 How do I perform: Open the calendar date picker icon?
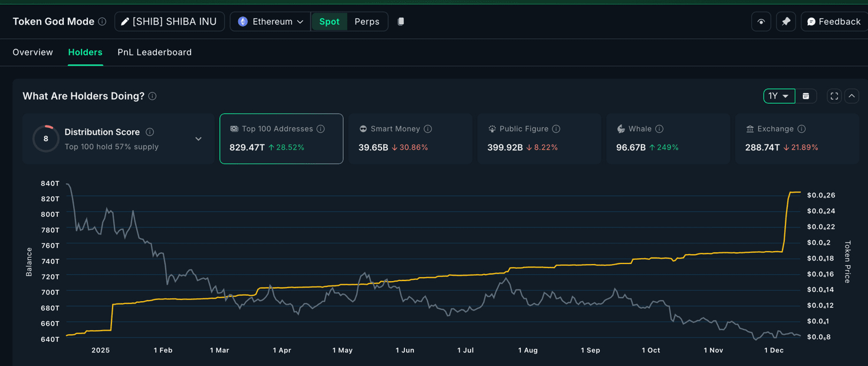coord(806,96)
